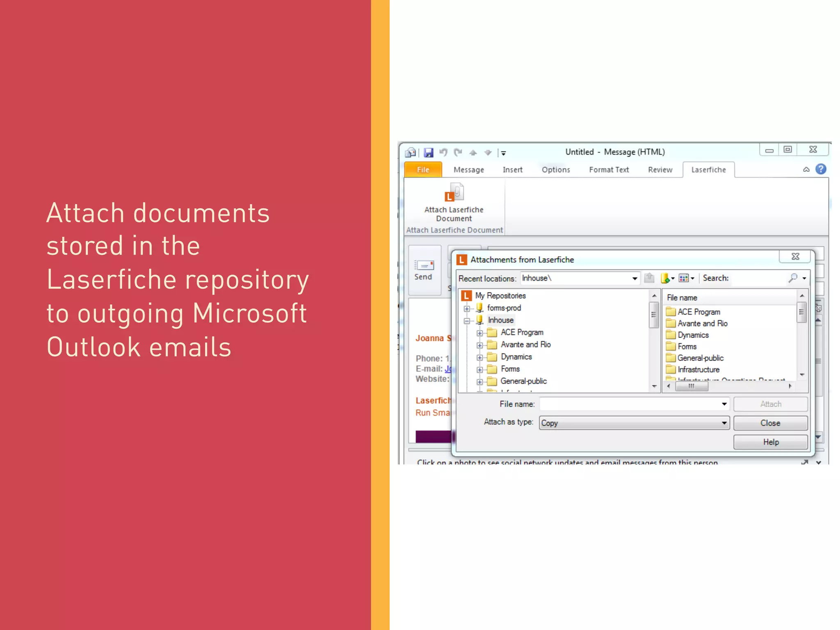Select Avante and Rio in the file list
840x630 pixels.
click(702, 323)
